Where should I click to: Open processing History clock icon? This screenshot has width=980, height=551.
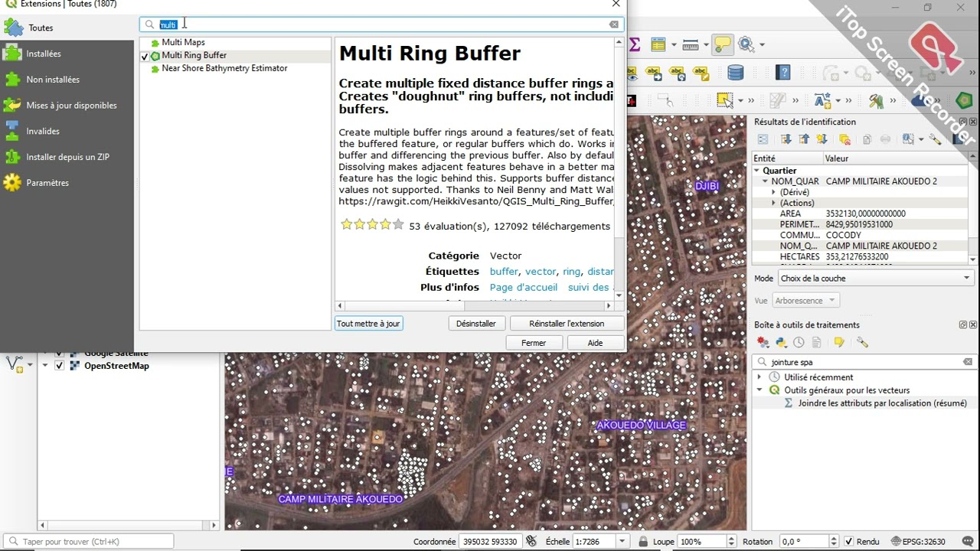pyautogui.click(x=799, y=343)
